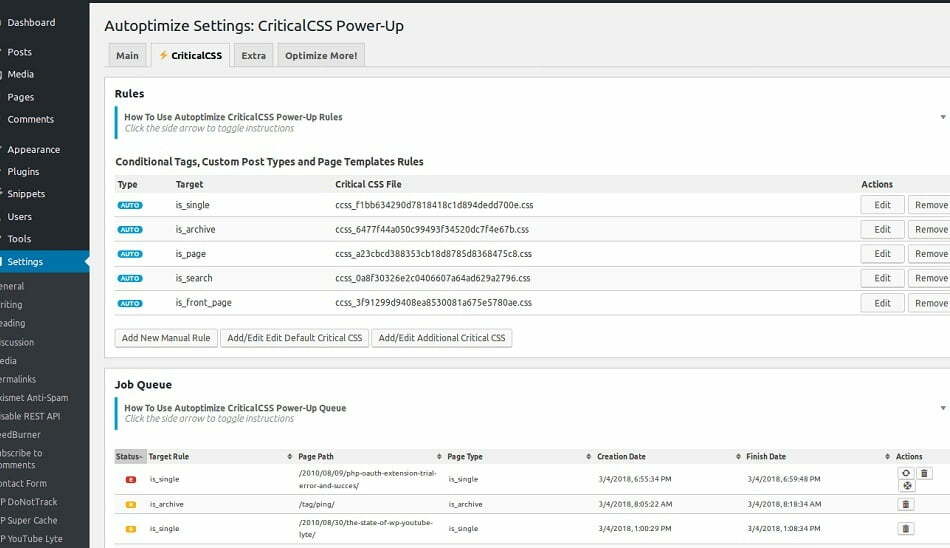
Task: Click the yellow status icon of the wp-youtube-lyte job
Action: click(131, 529)
